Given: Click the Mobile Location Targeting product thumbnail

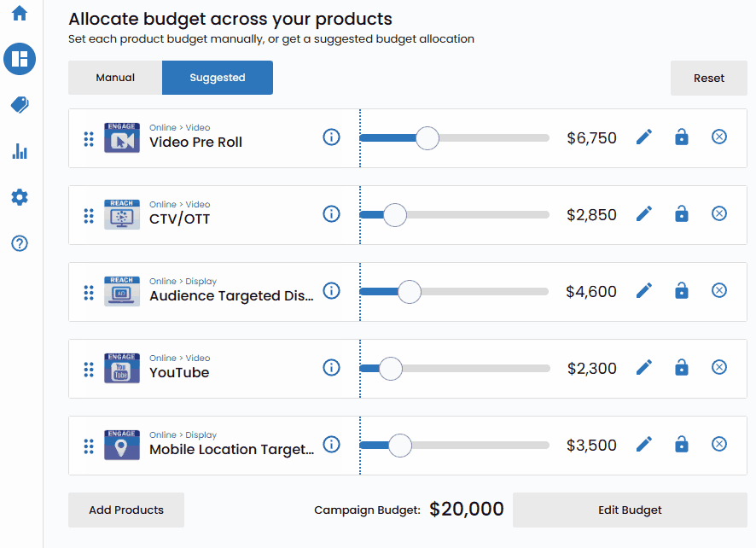Looking at the screenshot, I should [122, 445].
